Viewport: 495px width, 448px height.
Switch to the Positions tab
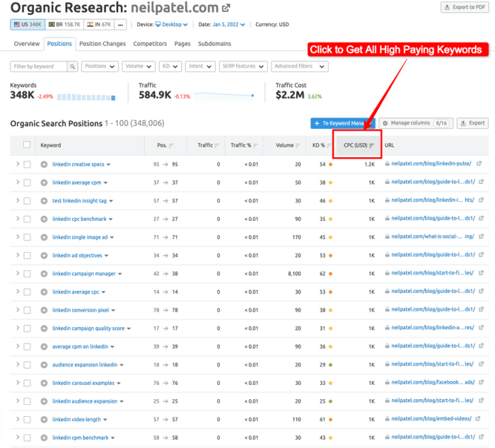coord(59,44)
